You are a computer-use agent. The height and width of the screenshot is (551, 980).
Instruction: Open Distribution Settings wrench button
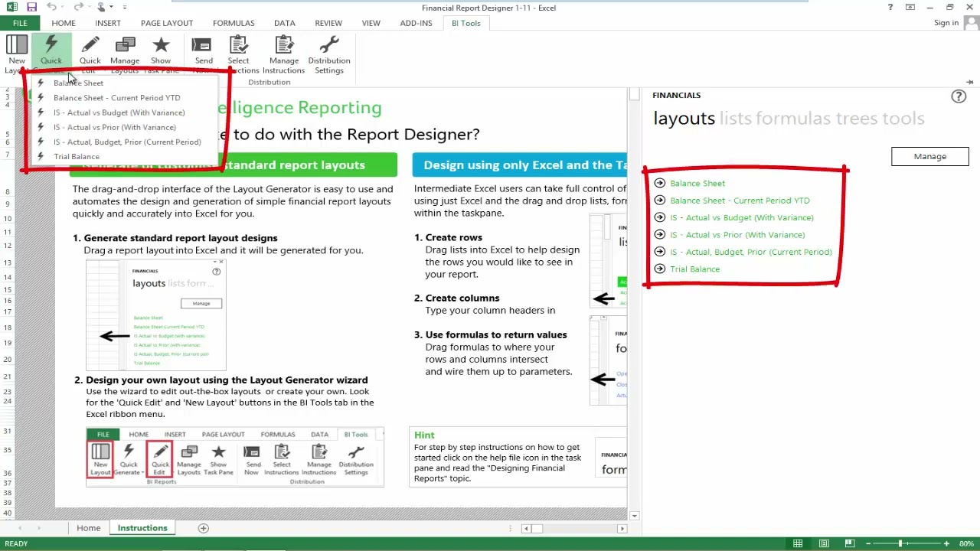(329, 54)
